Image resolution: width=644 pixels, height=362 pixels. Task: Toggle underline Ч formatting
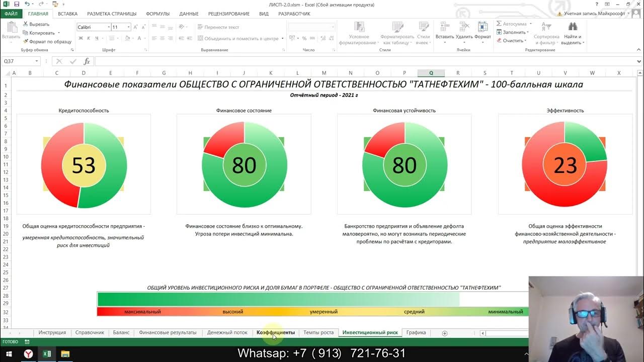point(96,38)
